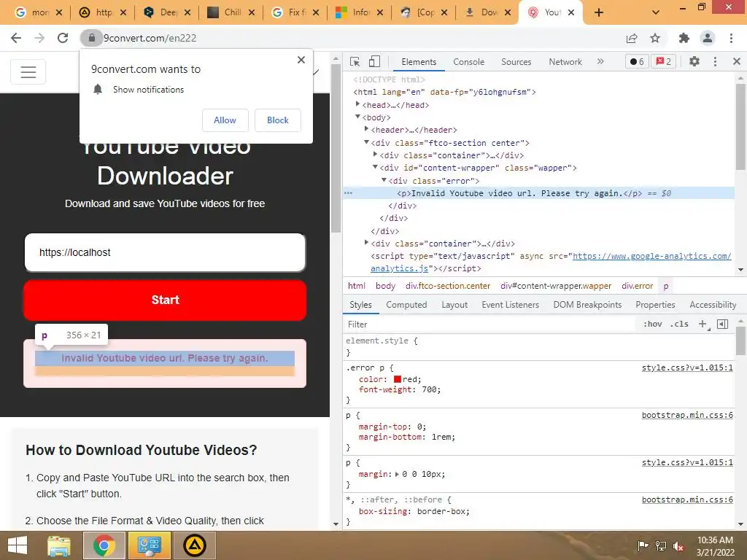Viewport: 747px width, 560px height.
Task: Click the styles Filter field
Action: pyautogui.click(x=491, y=324)
